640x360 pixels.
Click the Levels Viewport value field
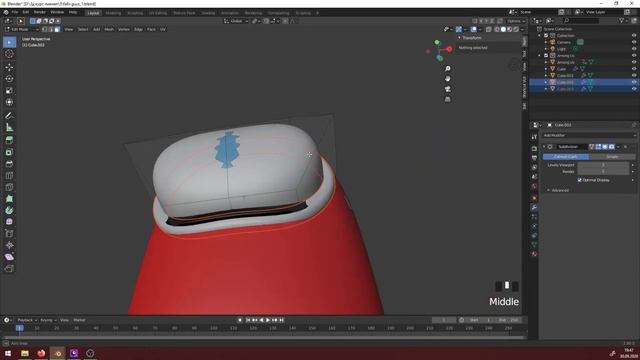(x=603, y=165)
